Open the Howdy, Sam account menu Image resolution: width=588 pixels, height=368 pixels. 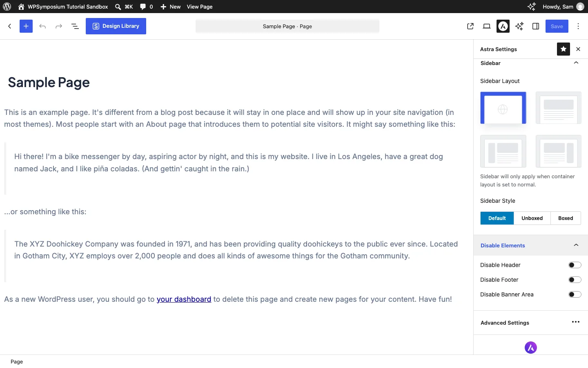[x=563, y=7]
